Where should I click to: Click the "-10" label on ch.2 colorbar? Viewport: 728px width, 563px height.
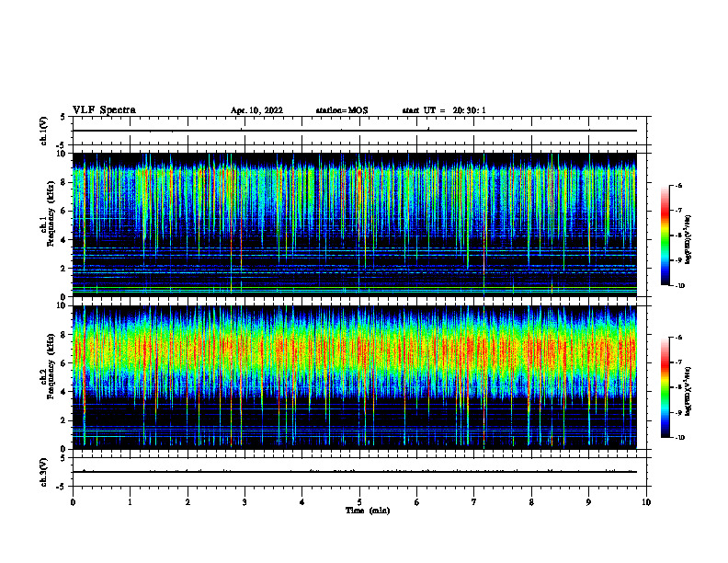tap(680, 438)
